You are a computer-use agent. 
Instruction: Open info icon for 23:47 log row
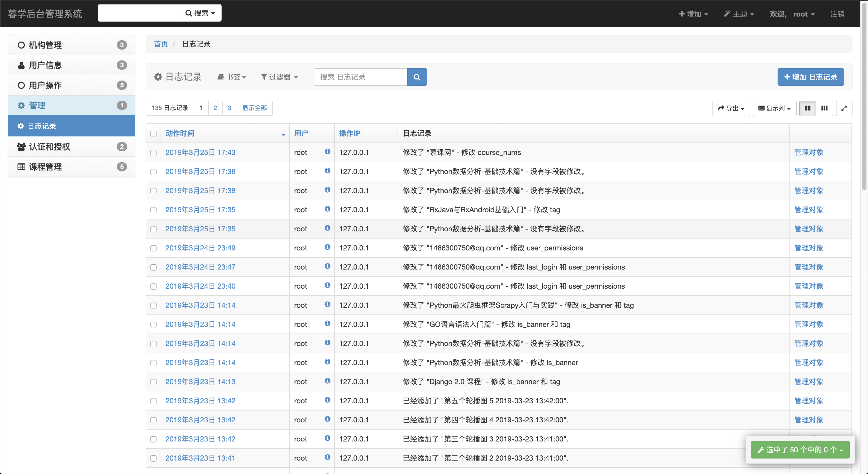point(327,266)
